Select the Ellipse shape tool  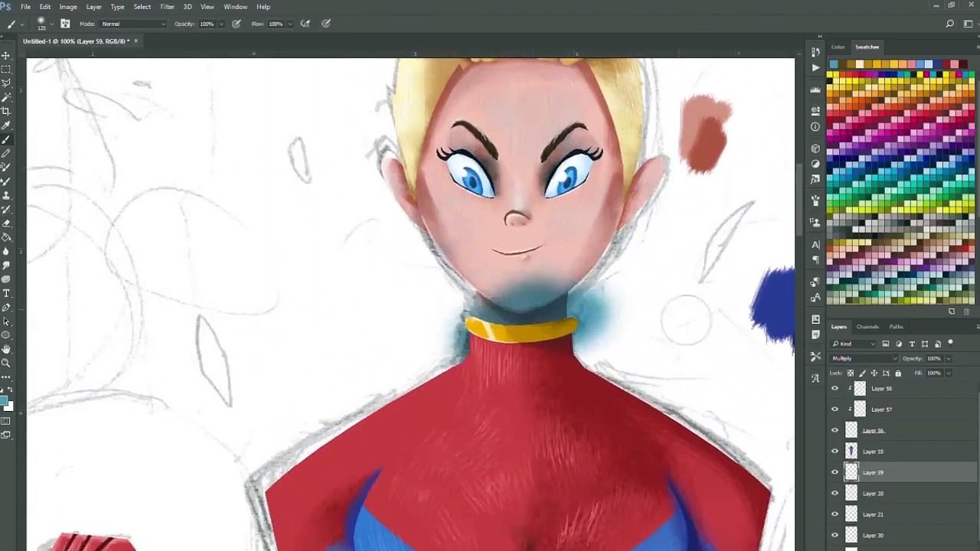pyautogui.click(x=6, y=335)
